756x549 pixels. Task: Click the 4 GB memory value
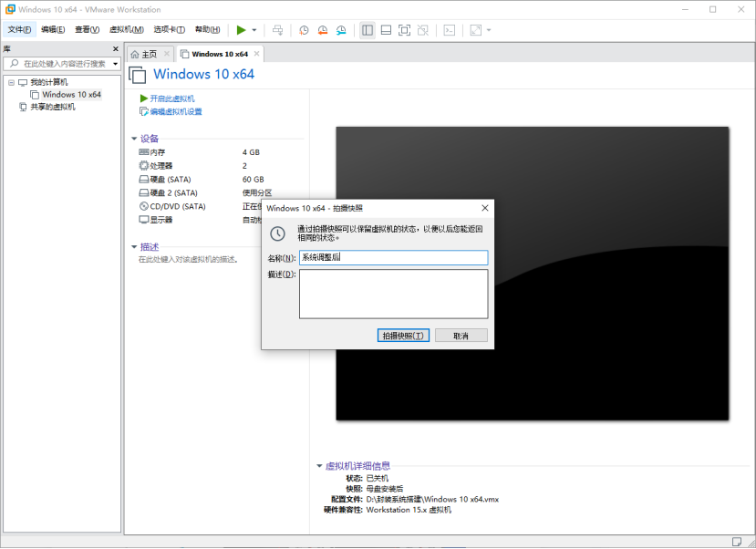coord(251,152)
